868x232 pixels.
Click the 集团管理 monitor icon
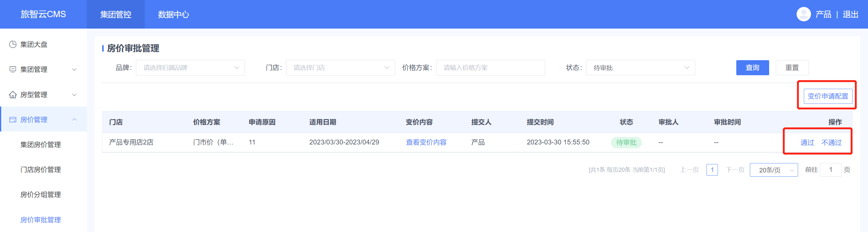click(x=13, y=69)
